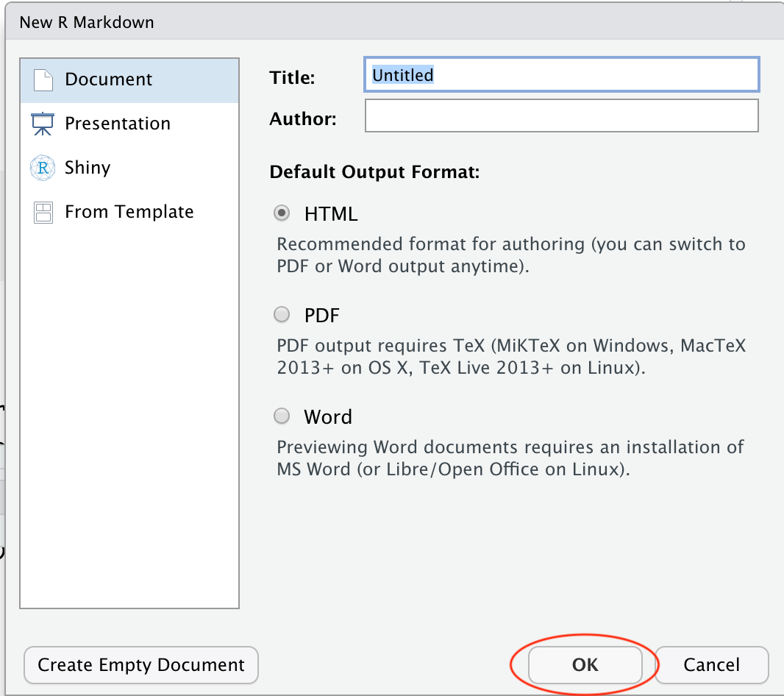
Task: Select the Word output radio button
Action: point(282,416)
